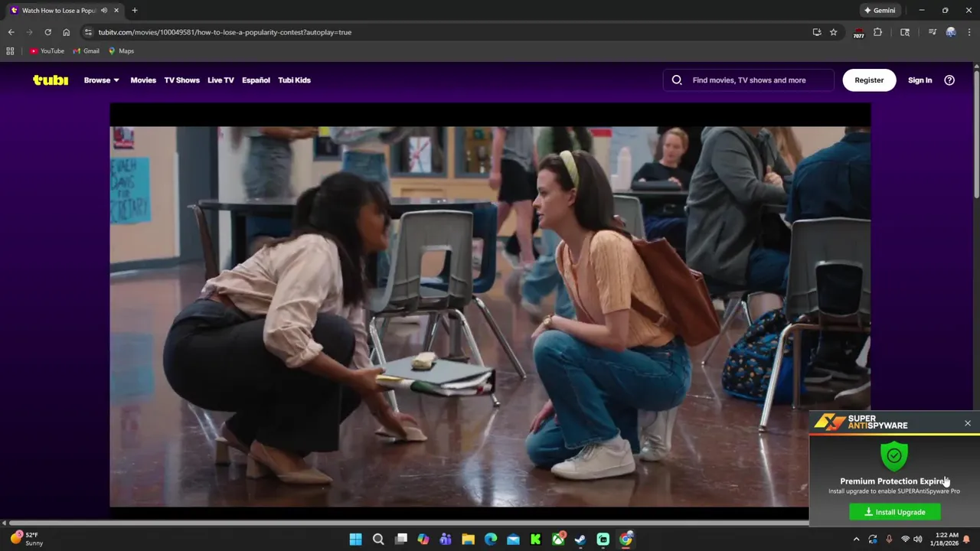This screenshot has height=551, width=980.
Task: Click the vertical page scrollbar
Action: [x=976, y=134]
